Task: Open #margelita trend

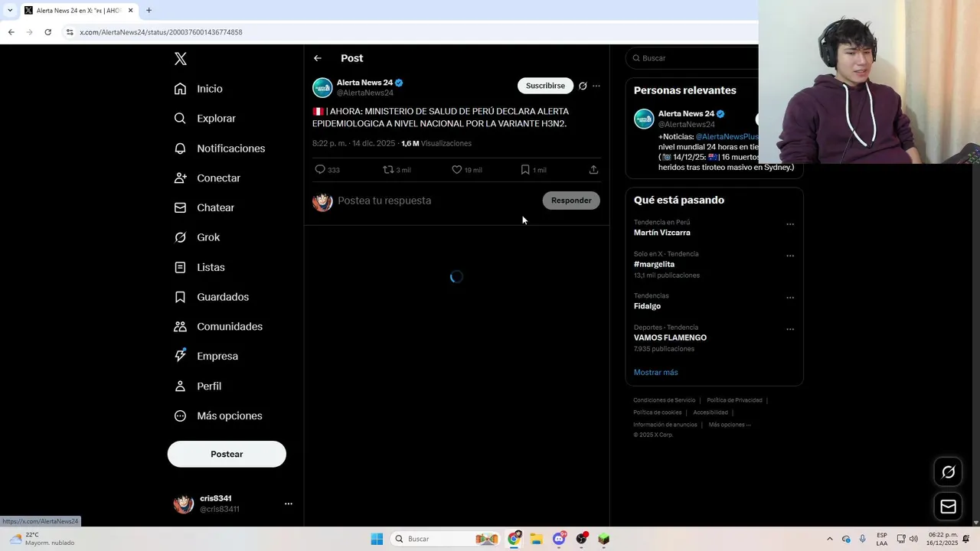Action: (x=654, y=264)
